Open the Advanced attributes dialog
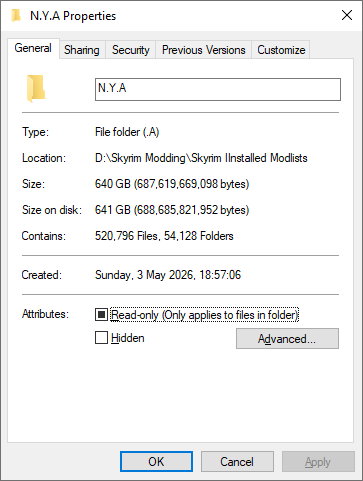This screenshot has height=481, width=363. [287, 339]
